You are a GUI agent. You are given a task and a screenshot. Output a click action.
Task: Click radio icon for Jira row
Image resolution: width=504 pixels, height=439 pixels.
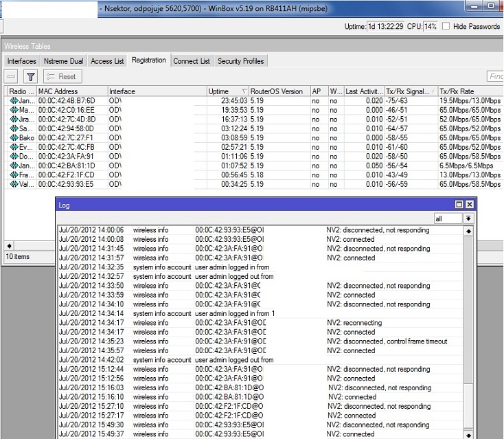point(14,120)
